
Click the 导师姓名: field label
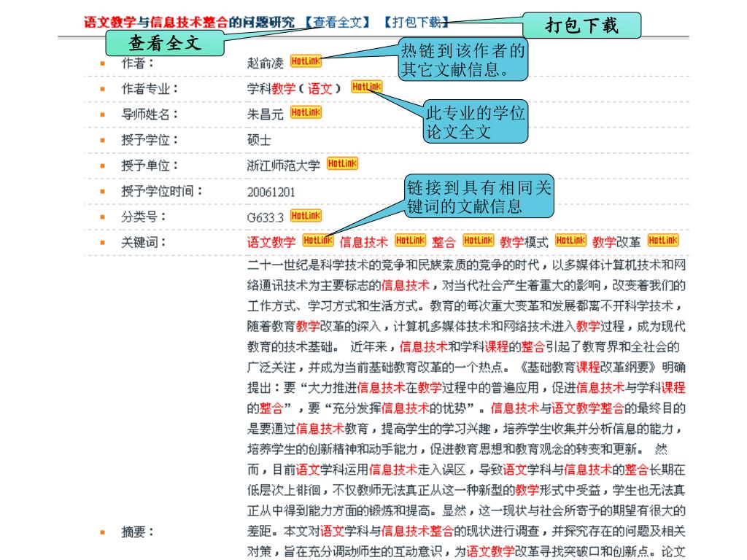coord(150,114)
